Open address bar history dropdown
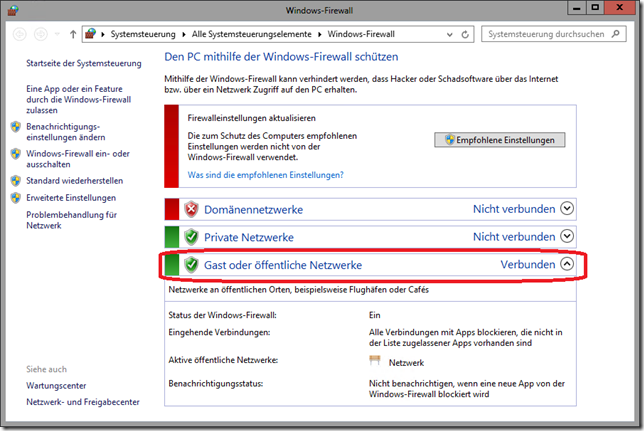This screenshot has height=431, width=644. (x=450, y=35)
